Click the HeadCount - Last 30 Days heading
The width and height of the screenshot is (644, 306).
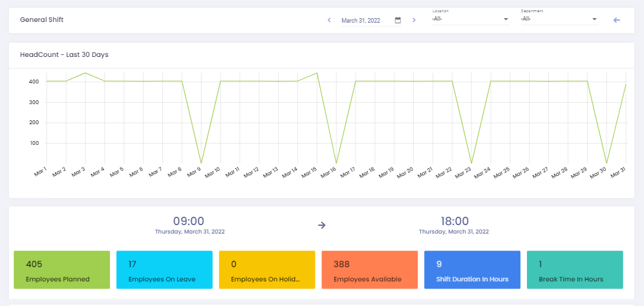[x=64, y=54]
